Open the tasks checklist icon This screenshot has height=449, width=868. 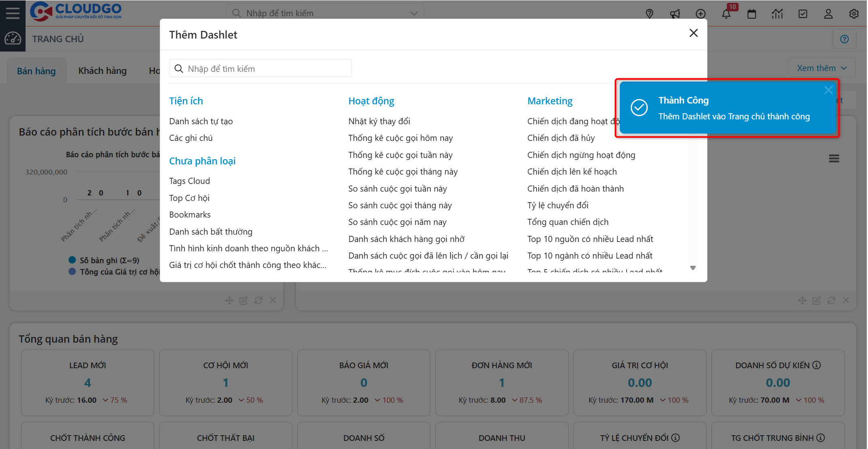click(803, 13)
